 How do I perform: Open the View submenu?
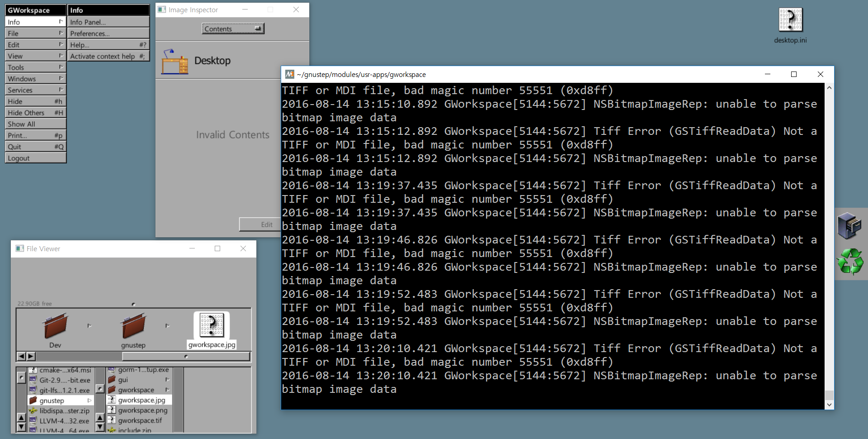(x=36, y=56)
